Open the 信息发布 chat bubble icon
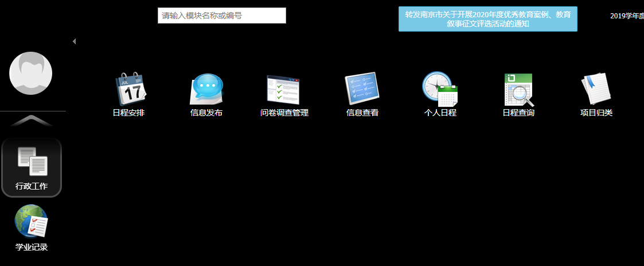 [206, 89]
